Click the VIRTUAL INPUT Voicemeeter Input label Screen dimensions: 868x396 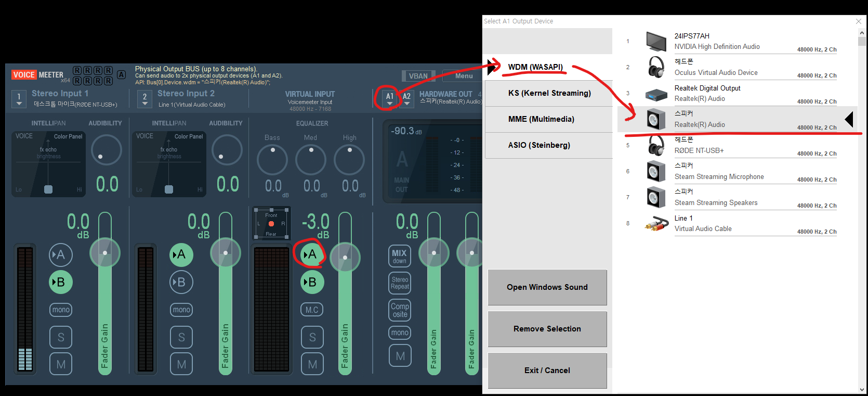point(310,98)
